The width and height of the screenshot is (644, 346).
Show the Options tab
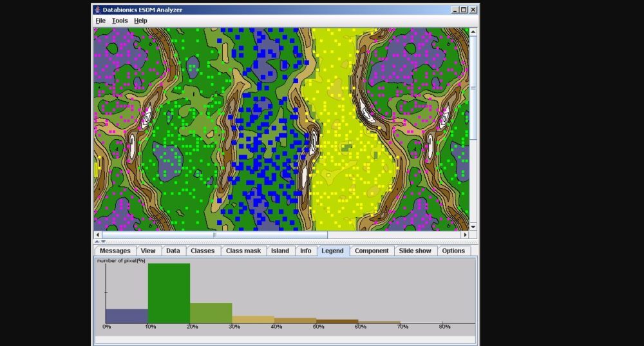coord(453,251)
